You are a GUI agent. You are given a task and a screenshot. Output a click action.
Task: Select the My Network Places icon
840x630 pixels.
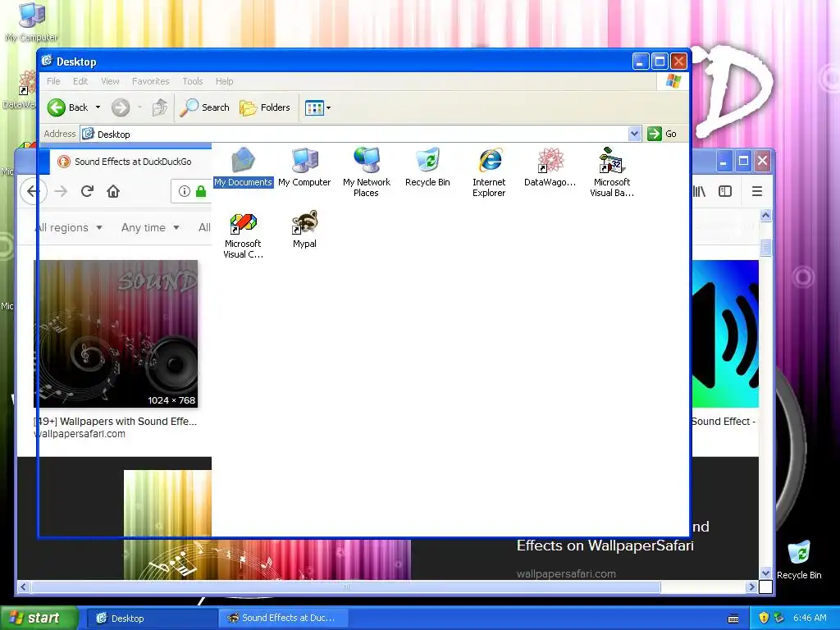[367, 172]
